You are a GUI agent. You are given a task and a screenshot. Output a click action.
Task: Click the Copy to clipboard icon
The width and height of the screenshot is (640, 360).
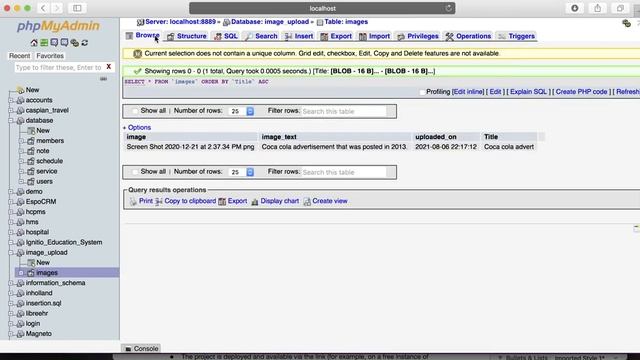point(159,201)
